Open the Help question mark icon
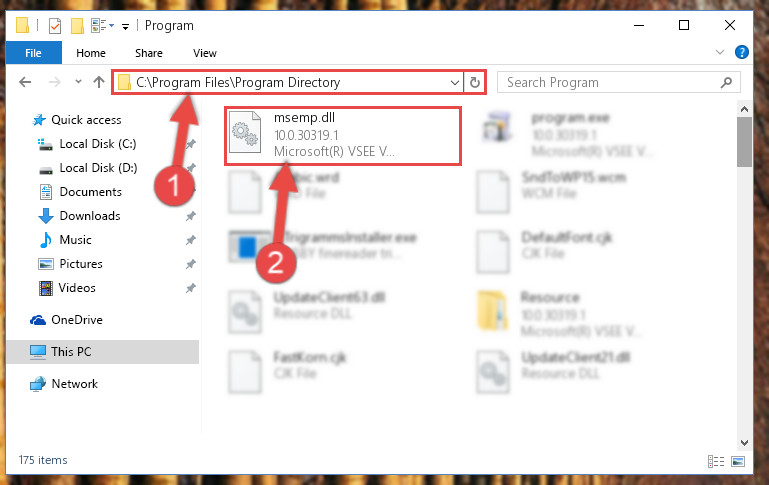Image resolution: width=769 pixels, height=485 pixels. click(742, 52)
